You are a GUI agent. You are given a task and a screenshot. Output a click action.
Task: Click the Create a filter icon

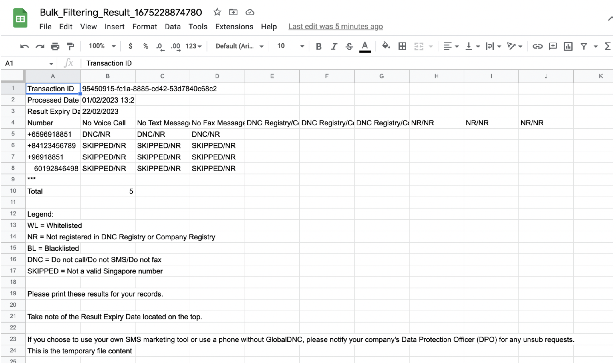coord(584,46)
